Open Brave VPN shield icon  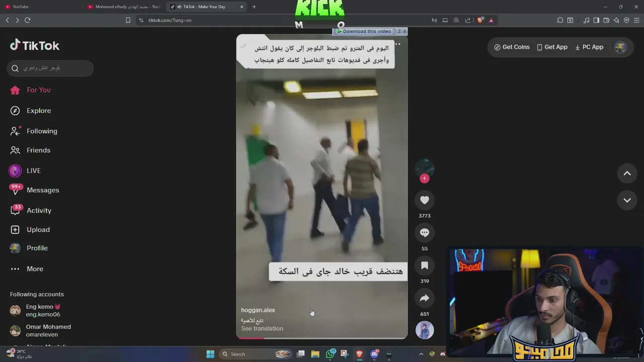tap(626, 20)
